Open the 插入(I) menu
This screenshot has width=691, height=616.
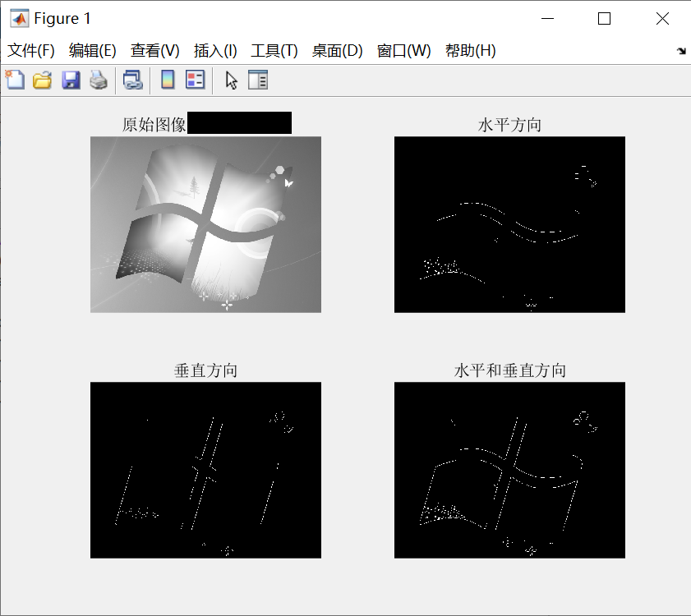pyautogui.click(x=215, y=51)
